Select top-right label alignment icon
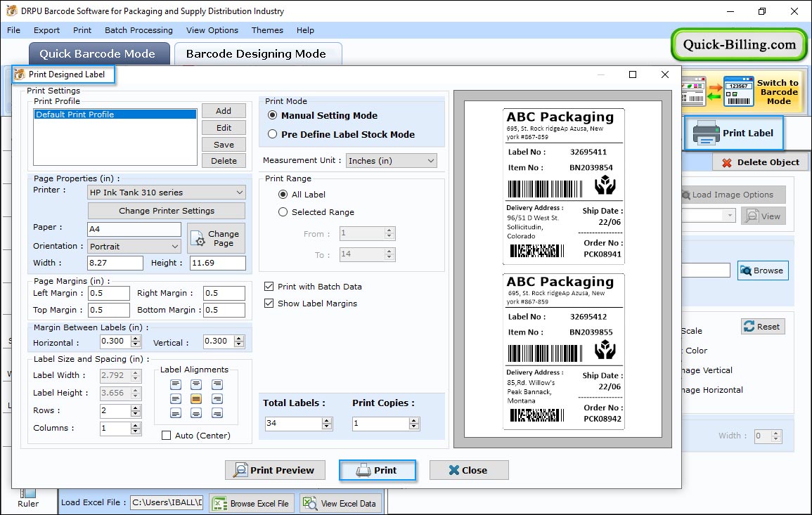Image resolution: width=812 pixels, height=515 pixels. [x=217, y=384]
